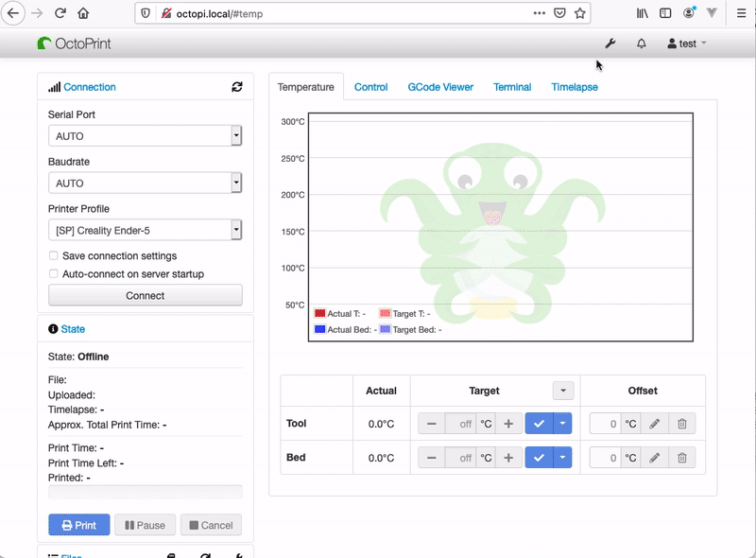
Task: Confirm Tool target temperature with checkmark
Action: (539, 424)
